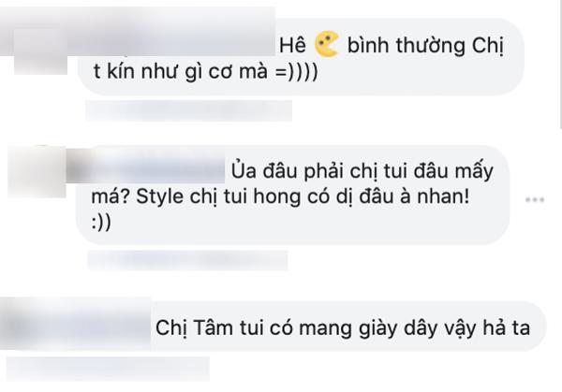Open the three-dot options beside second comment
Image resolution: width=562 pixels, height=392 pixels.
pyautogui.click(x=535, y=200)
